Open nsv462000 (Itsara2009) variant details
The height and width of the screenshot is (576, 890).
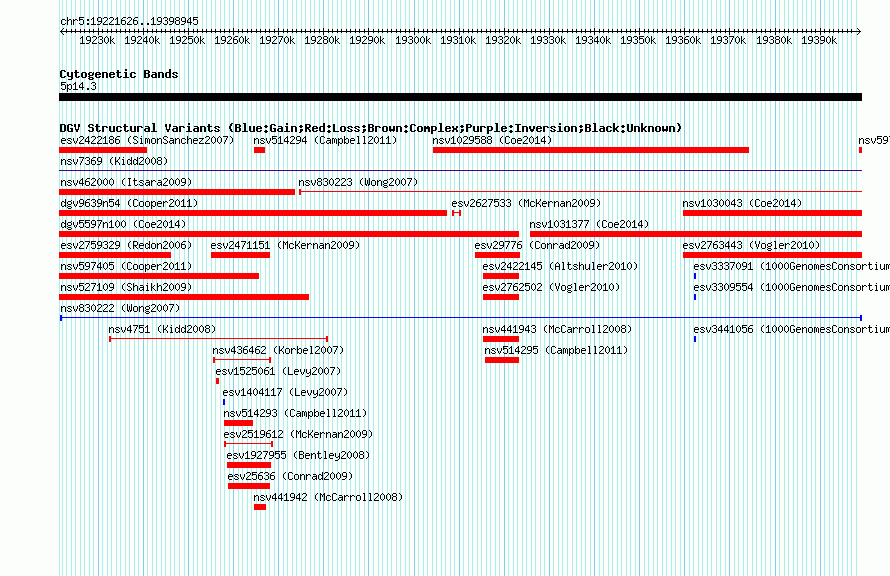[126, 182]
